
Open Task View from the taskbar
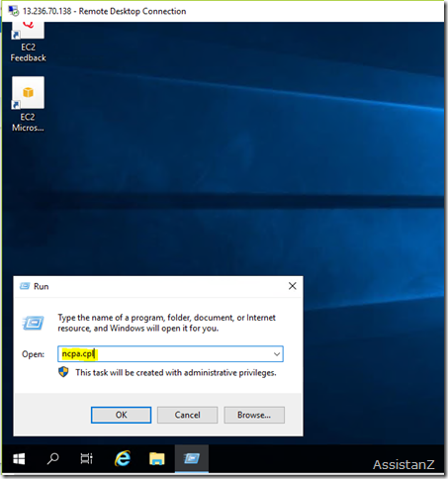87,458
